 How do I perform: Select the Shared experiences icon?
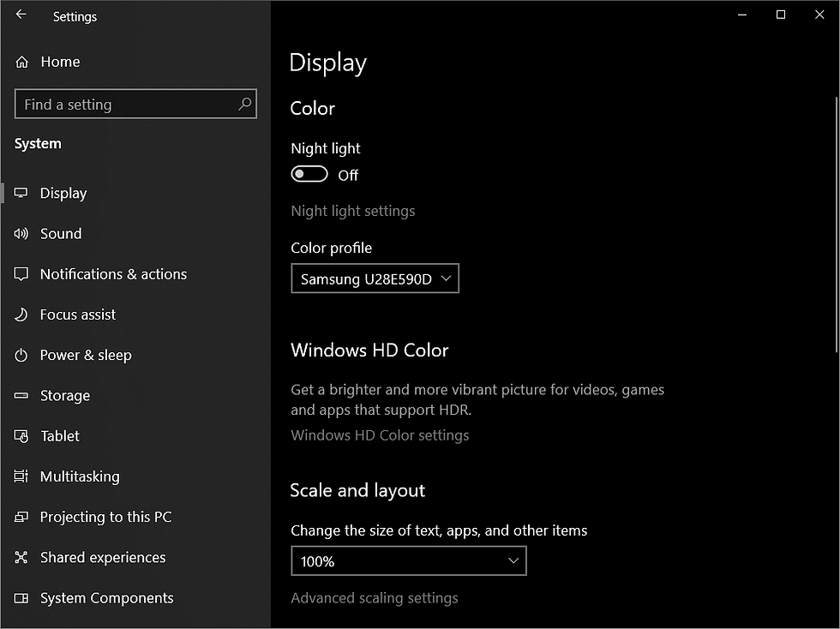tap(21, 557)
